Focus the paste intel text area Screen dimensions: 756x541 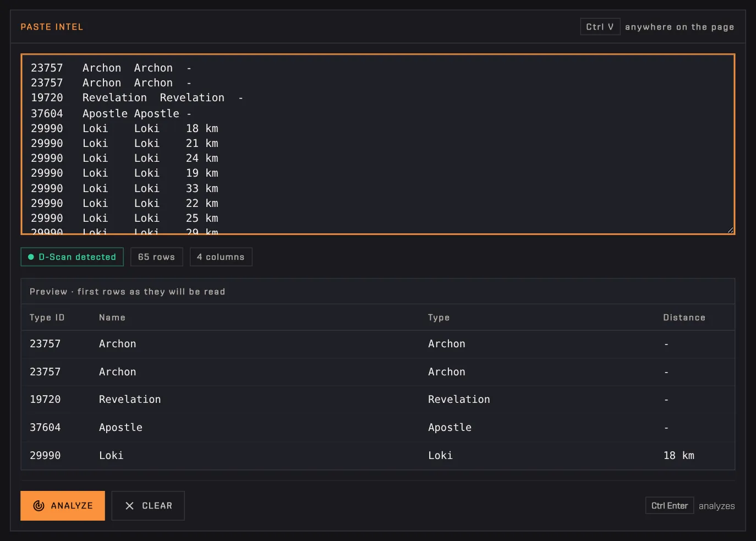coord(378,144)
